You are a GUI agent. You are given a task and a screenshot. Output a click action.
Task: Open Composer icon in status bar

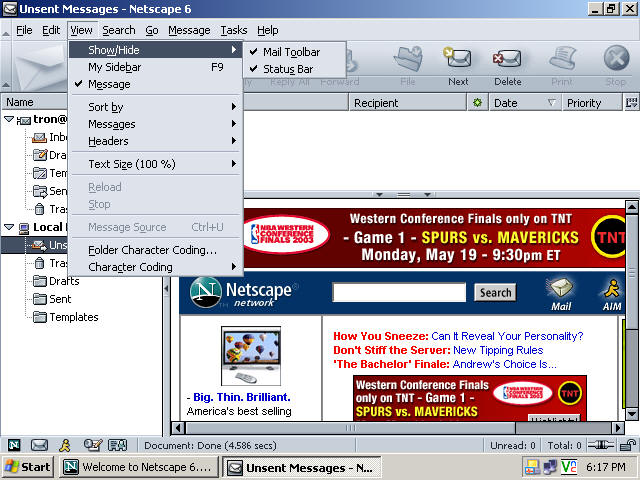point(92,445)
